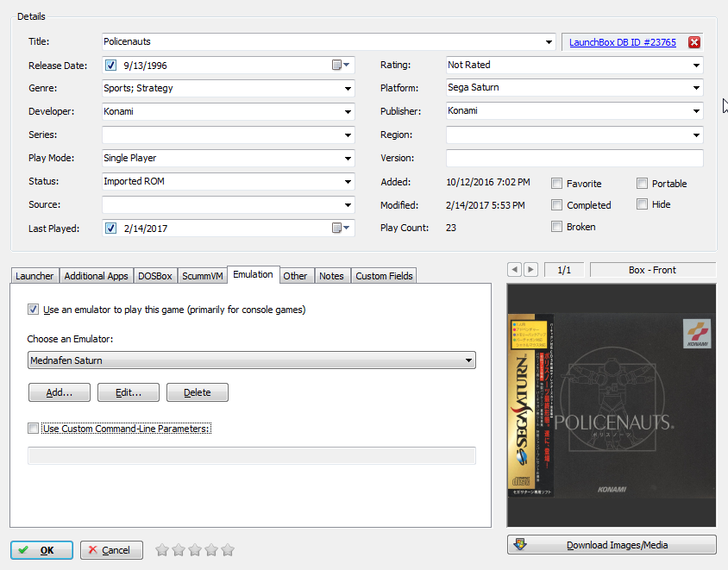Select the Emulation tab

[x=253, y=274]
